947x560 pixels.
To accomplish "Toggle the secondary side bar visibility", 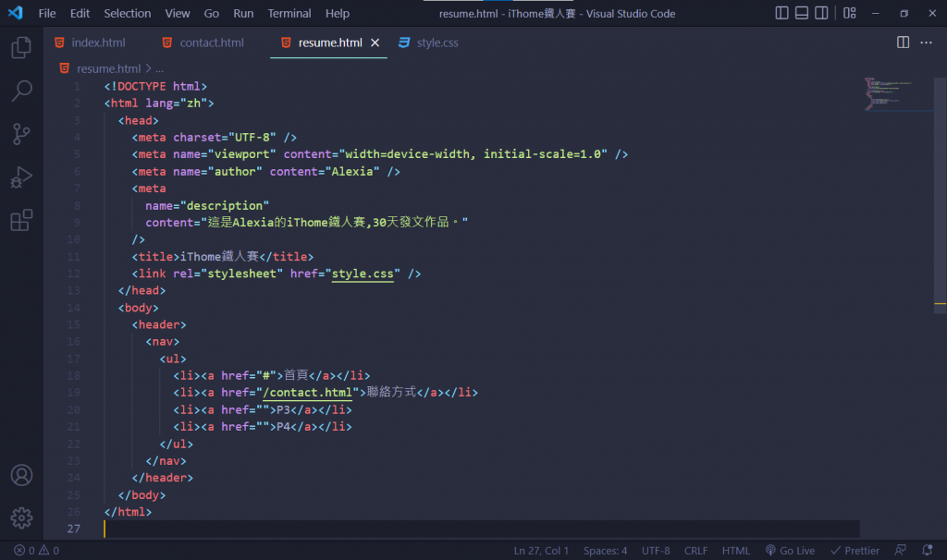I will (x=821, y=13).
